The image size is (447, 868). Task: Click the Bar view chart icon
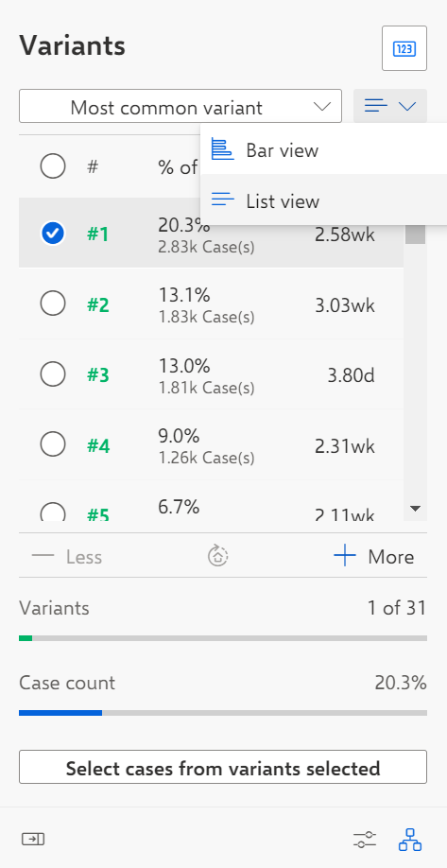click(222, 149)
